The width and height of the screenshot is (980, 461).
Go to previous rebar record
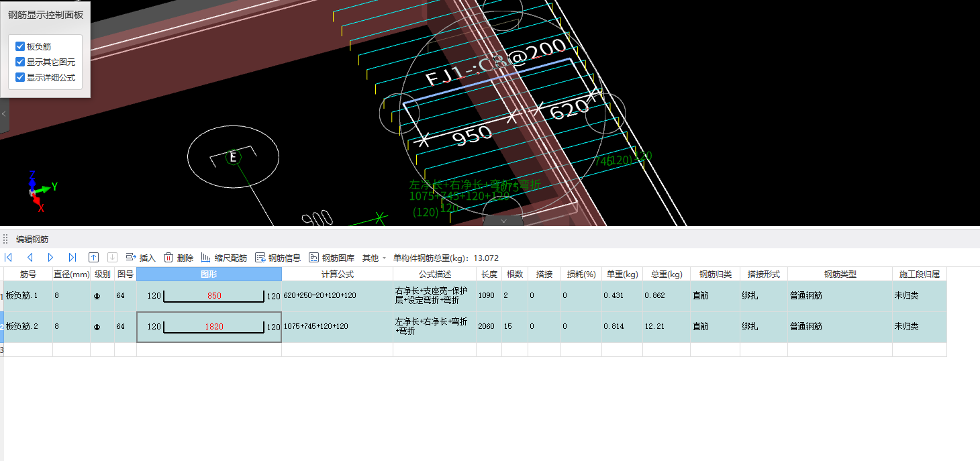[x=30, y=258]
